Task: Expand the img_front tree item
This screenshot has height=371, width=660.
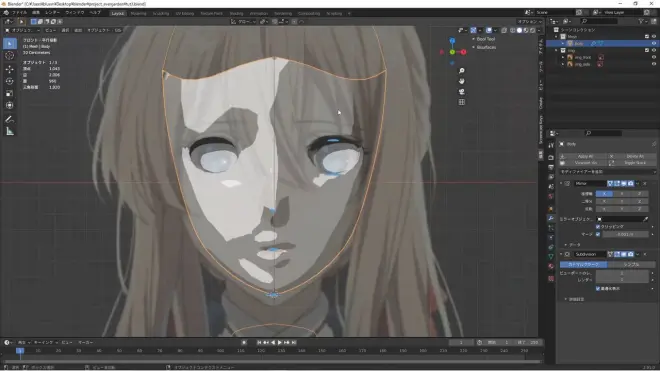Action: coord(563,57)
